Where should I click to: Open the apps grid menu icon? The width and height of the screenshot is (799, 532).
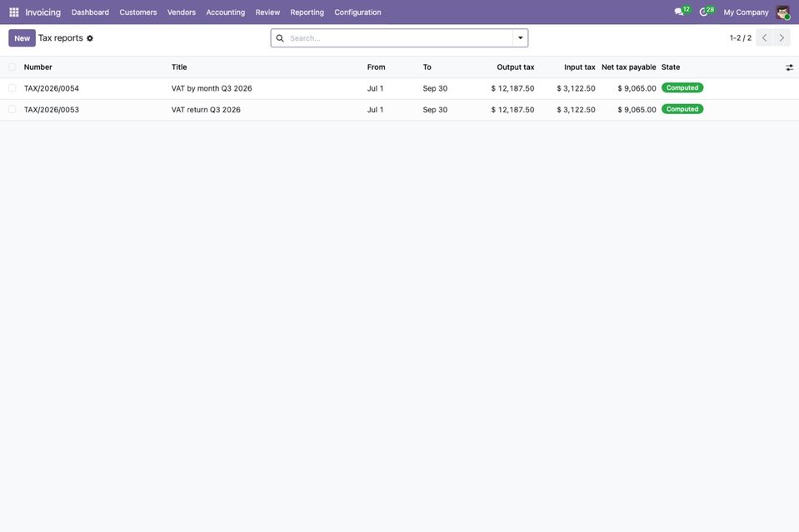[x=14, y=12]
